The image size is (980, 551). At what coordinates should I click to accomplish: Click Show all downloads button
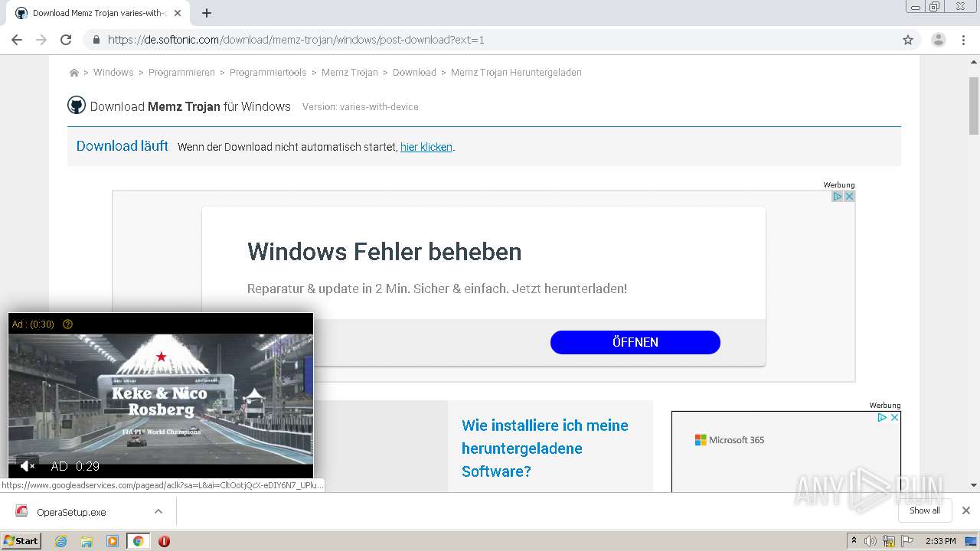925,510
